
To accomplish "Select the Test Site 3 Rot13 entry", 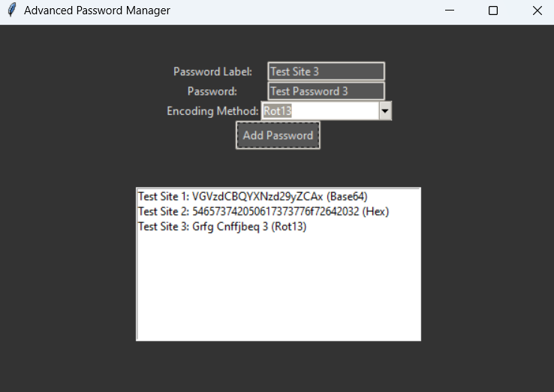I will point(222,227).
